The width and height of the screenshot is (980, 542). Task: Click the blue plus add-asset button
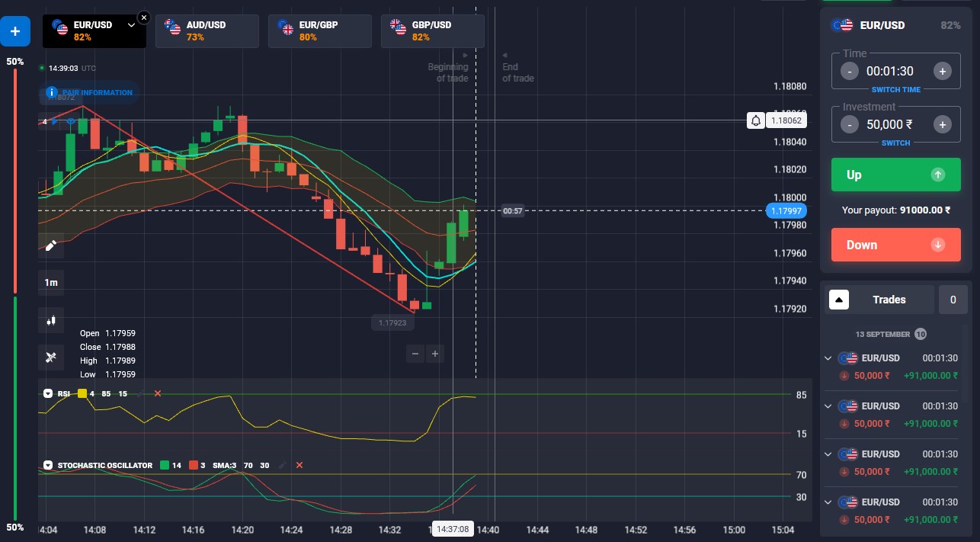[15, 32]
